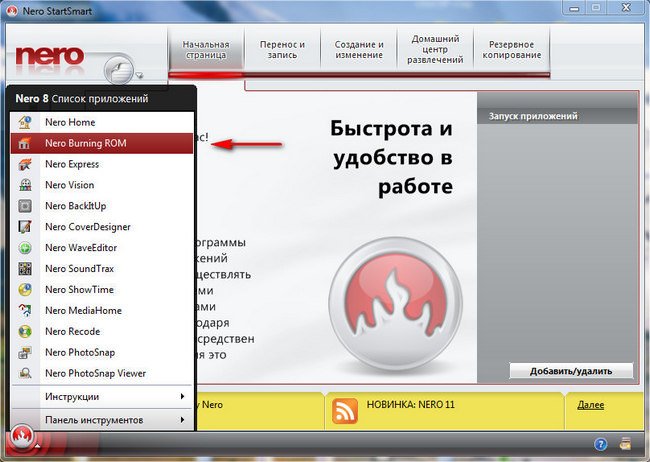This screenshot has height=462, width=650.
Task: Click the orange RSS feed icon
Action: tap(344, 411)
